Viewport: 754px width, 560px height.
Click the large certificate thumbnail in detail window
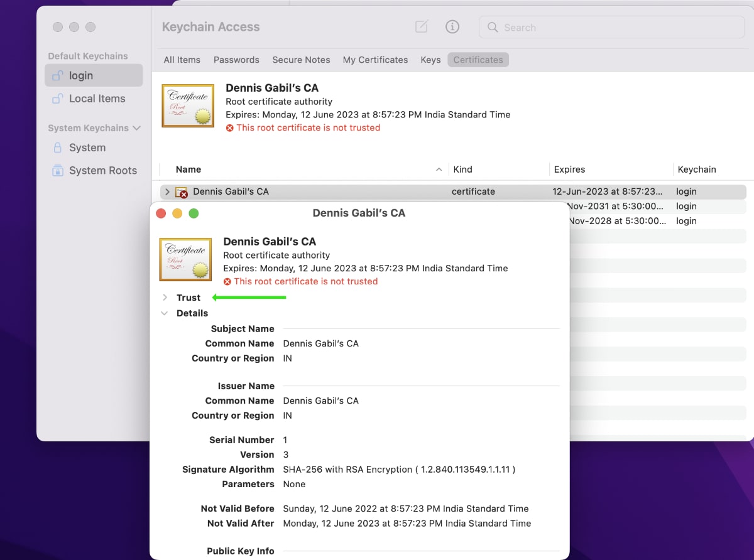tap(185, 259)
